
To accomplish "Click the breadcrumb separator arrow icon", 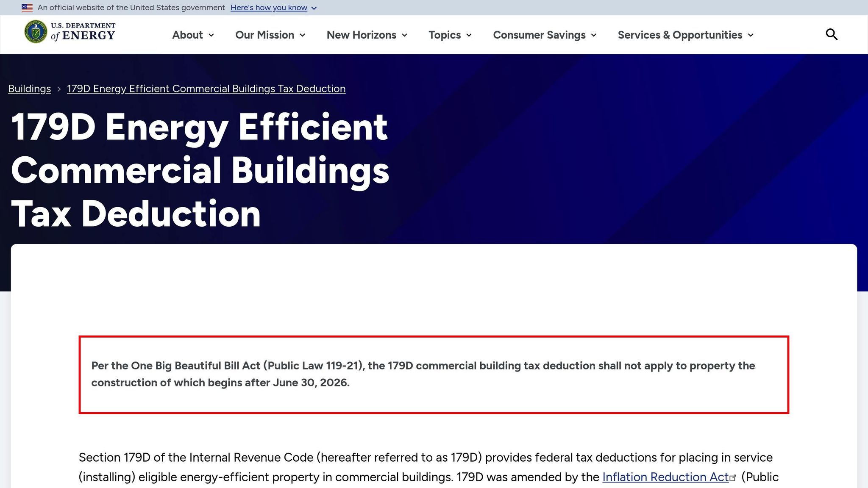I will click(59, 89).
